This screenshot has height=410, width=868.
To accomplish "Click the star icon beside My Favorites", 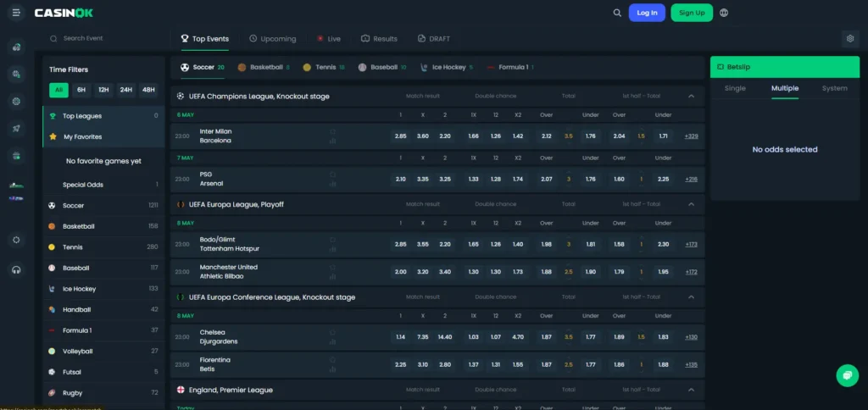I will tap(53, 136).
